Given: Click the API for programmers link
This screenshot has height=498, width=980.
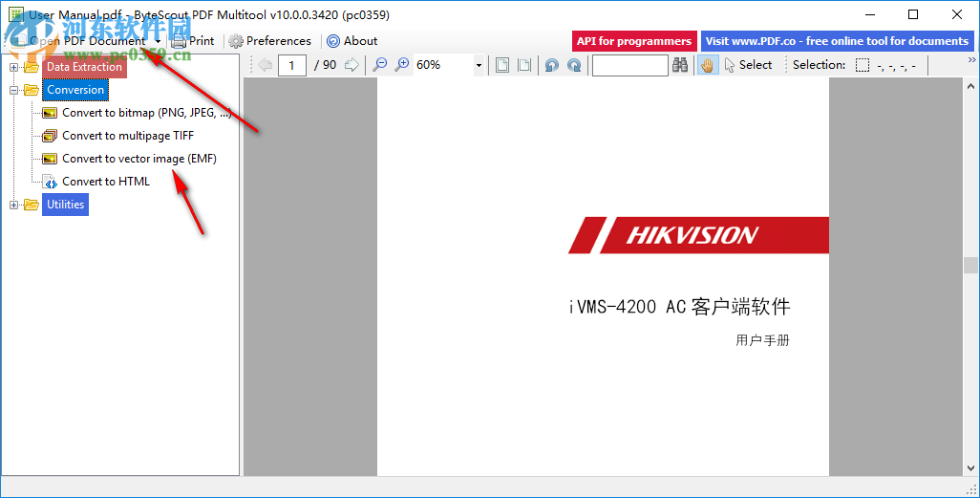Looking at the screenshot, I should click(634, 41).
